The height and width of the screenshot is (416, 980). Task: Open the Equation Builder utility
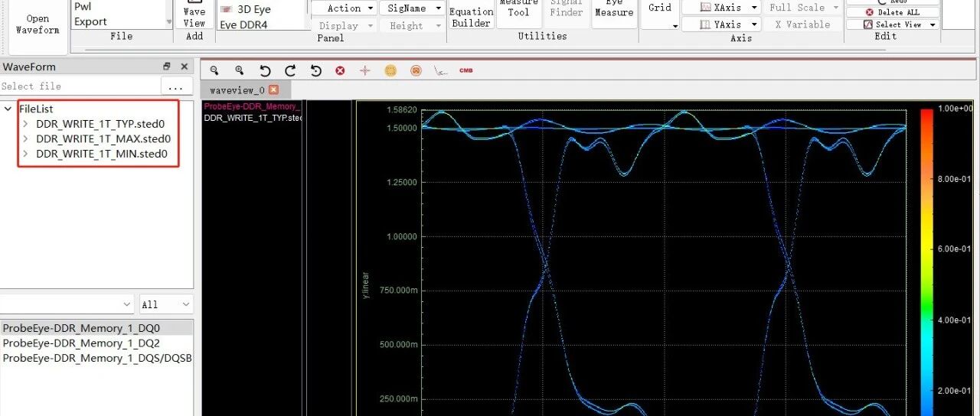click(471, 15)
